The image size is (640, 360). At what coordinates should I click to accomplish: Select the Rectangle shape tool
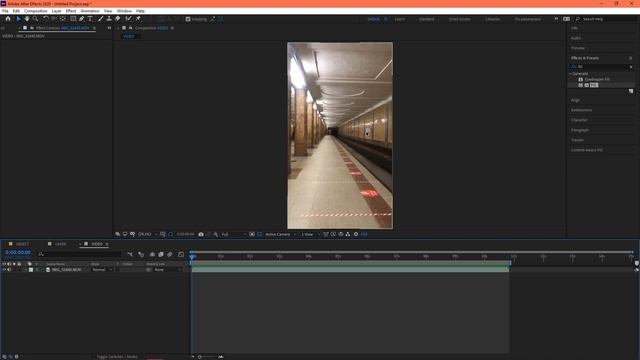click(73, 19)
